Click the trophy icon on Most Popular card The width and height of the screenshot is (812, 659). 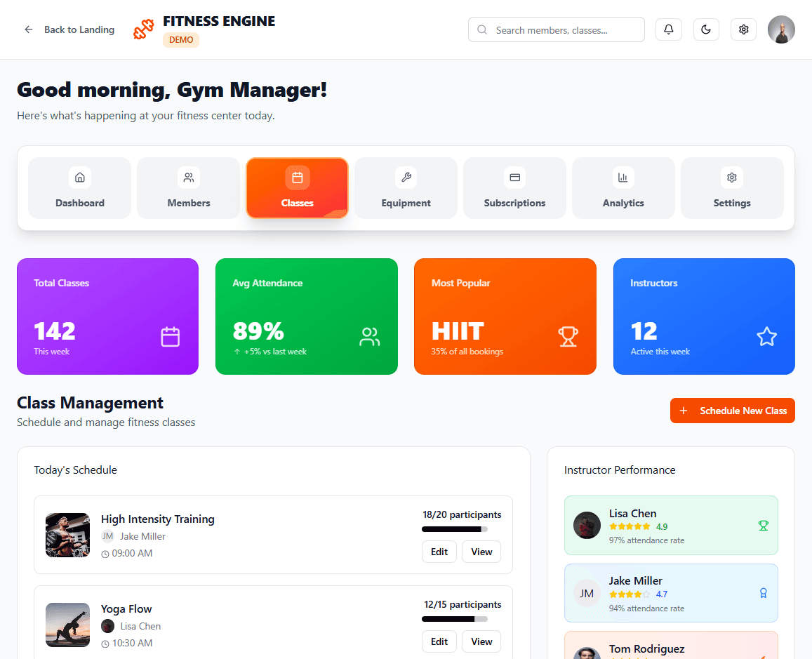click(568, 336)
